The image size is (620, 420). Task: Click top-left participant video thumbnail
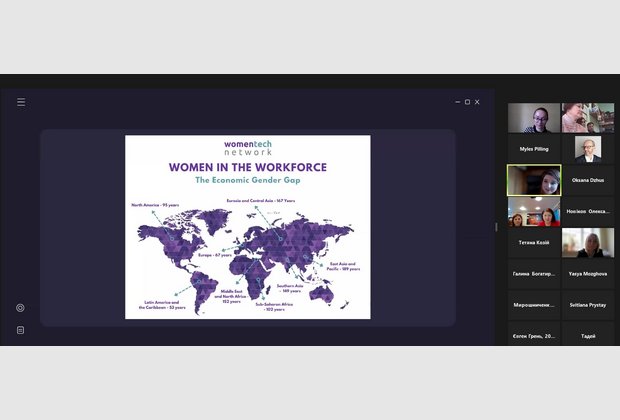click(x=534, y=118)
